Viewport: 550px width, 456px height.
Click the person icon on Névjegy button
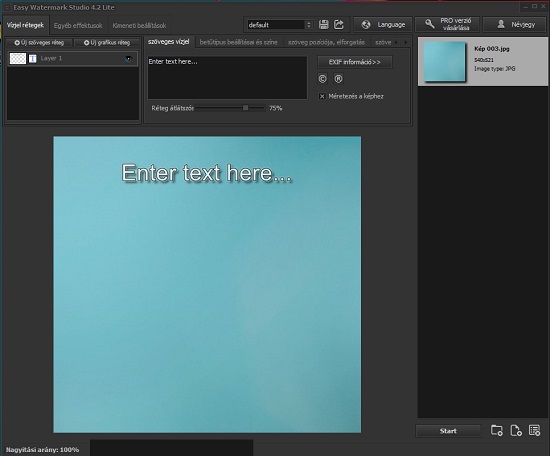point(501,24)
